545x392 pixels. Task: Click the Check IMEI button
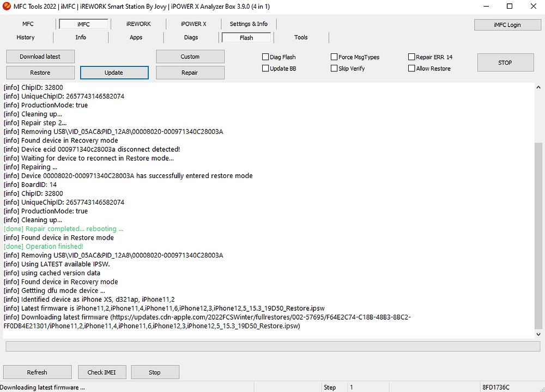[102, 372]
